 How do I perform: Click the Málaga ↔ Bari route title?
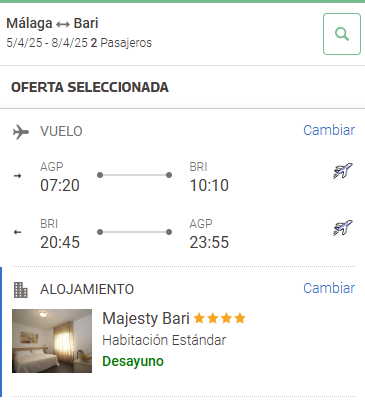[x=52, y=23]
